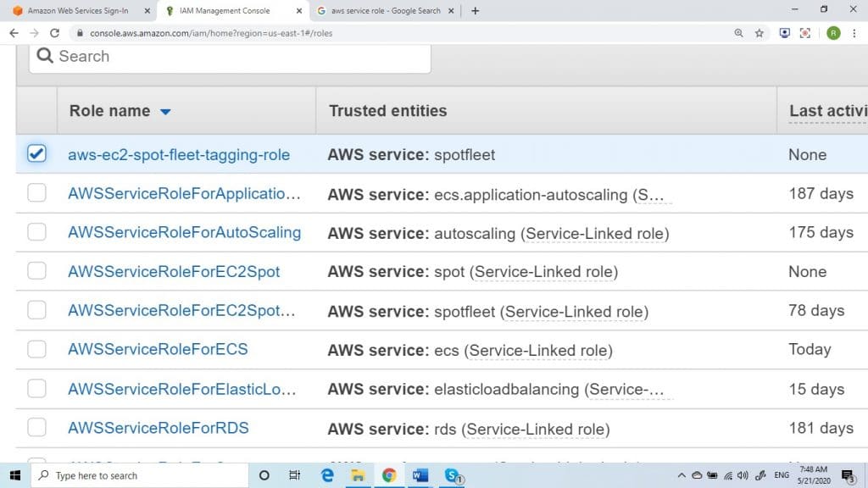Click the Windows 'Type here to search' box
Viewport: 868px width, 488px height.
[140, 475]
